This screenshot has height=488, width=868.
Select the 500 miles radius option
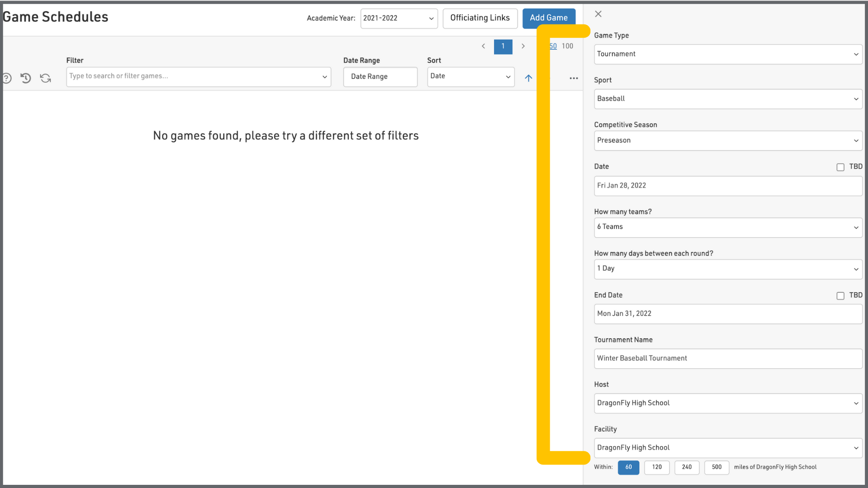[x=717, y=467]
